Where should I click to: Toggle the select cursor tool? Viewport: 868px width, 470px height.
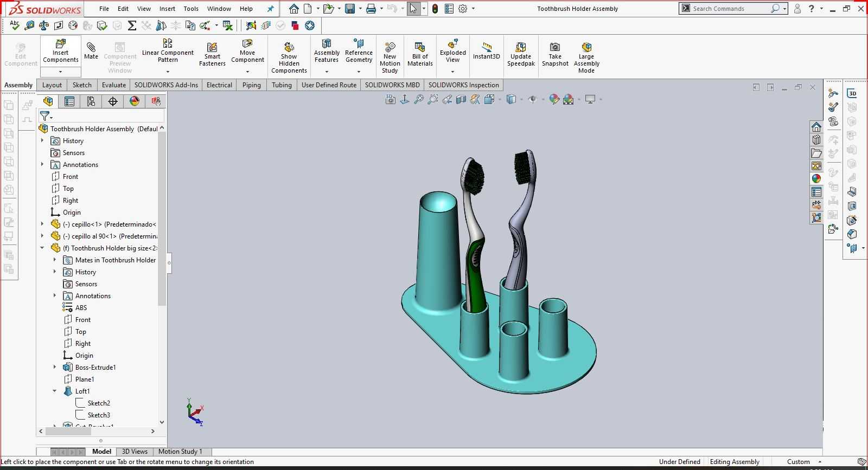(413, 9)
